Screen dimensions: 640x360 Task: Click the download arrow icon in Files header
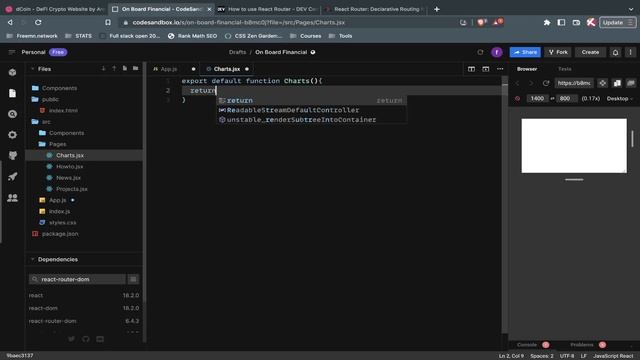click(103, 69)
